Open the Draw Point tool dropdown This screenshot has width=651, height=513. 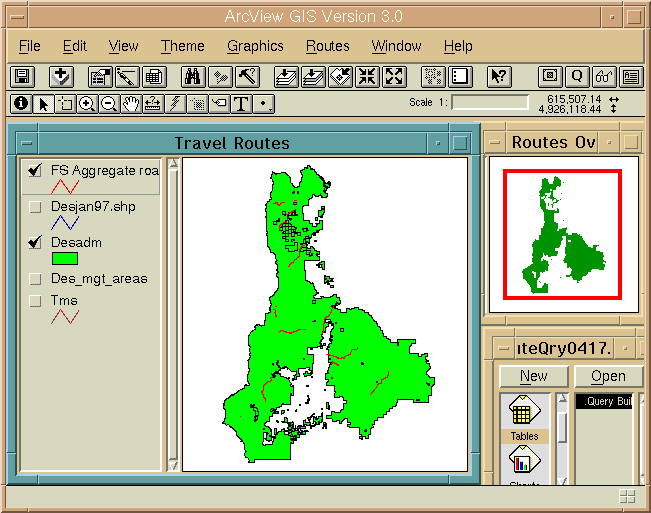(264, 104)
